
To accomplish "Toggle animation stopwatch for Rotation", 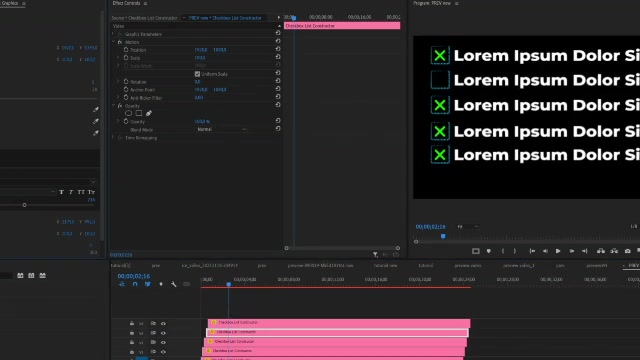I will (126, 82).
